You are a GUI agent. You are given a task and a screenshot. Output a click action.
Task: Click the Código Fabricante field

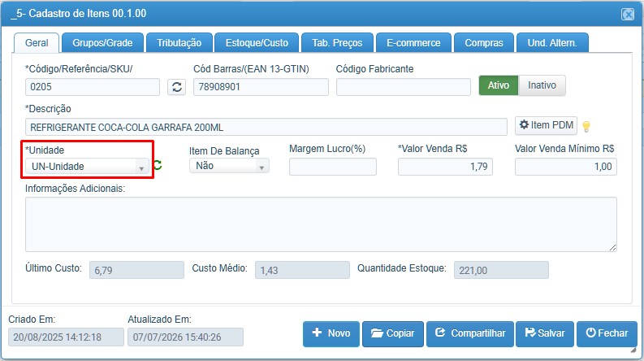pyautogui.click(x=404, y=87)
